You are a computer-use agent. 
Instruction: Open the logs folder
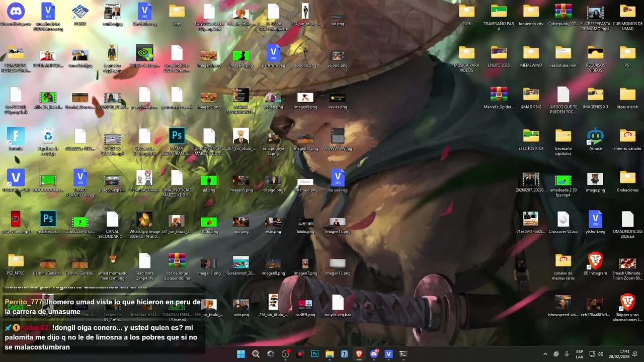pyautogui.click(x=177, y=15)
